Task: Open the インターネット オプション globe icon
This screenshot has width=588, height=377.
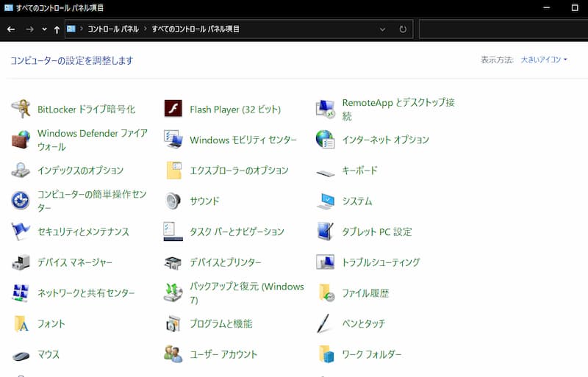Action: 325,140
